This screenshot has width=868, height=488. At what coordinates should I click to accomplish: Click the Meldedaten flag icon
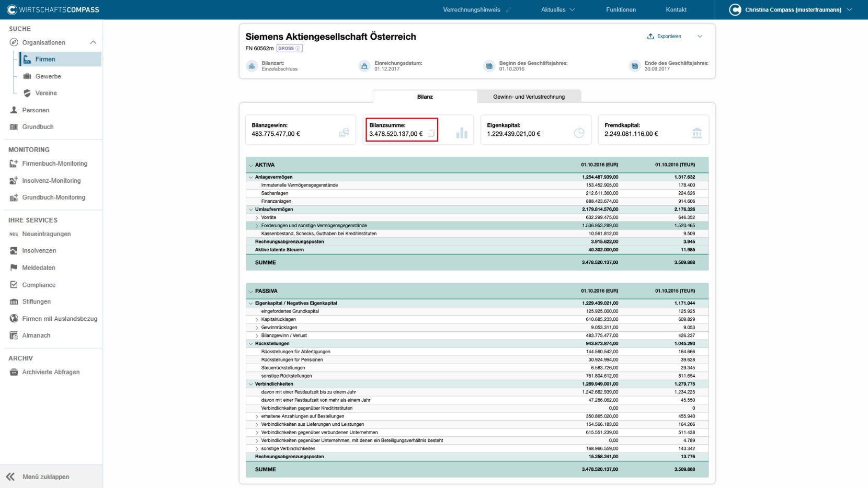click(x=14, y=268)
